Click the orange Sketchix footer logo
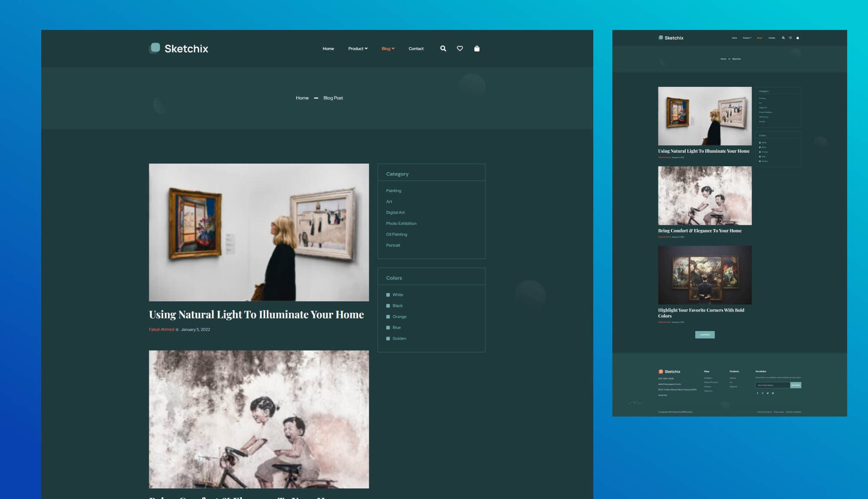 [x=661, y=371]
